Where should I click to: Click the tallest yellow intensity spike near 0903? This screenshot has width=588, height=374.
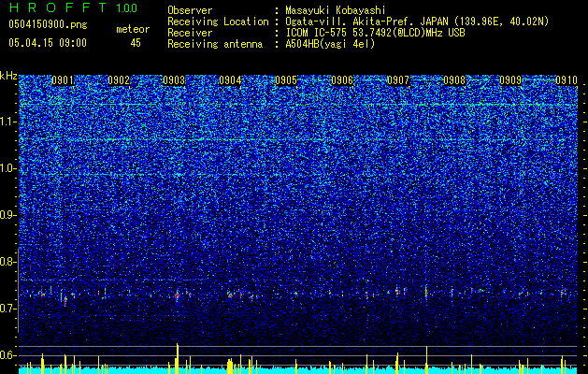178,358
